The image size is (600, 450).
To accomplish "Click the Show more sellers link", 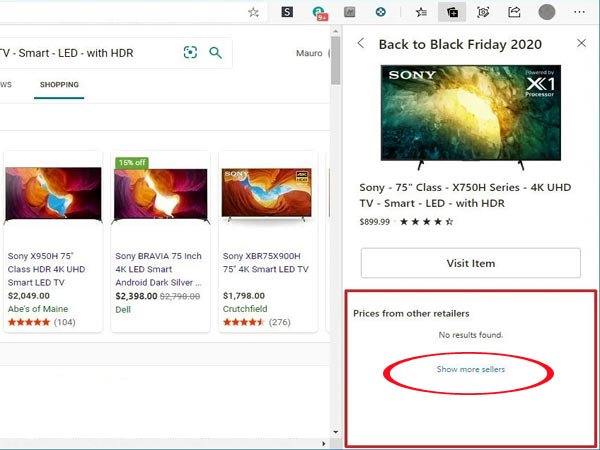I will pyautogui.click(x=471, y=369).
